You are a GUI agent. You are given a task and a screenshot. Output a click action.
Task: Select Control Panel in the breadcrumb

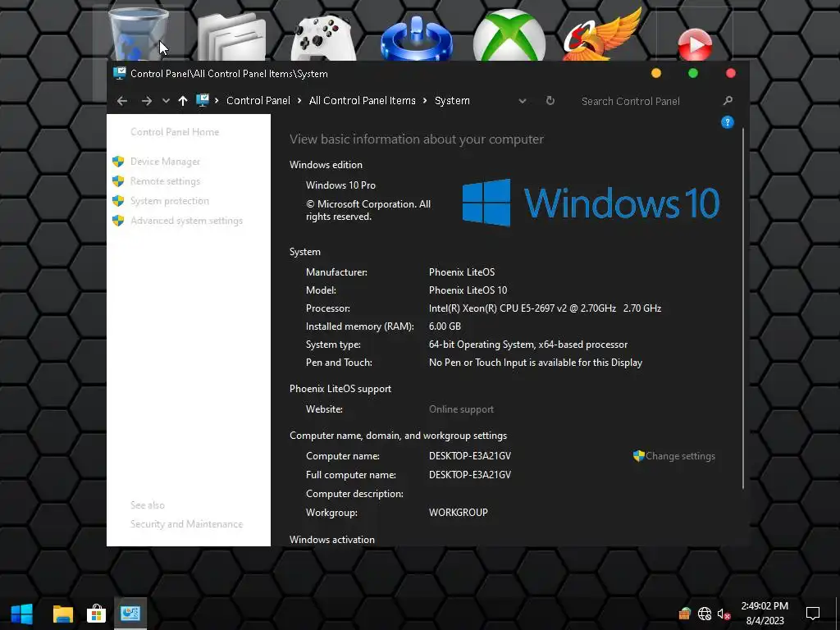coord(258,101)
